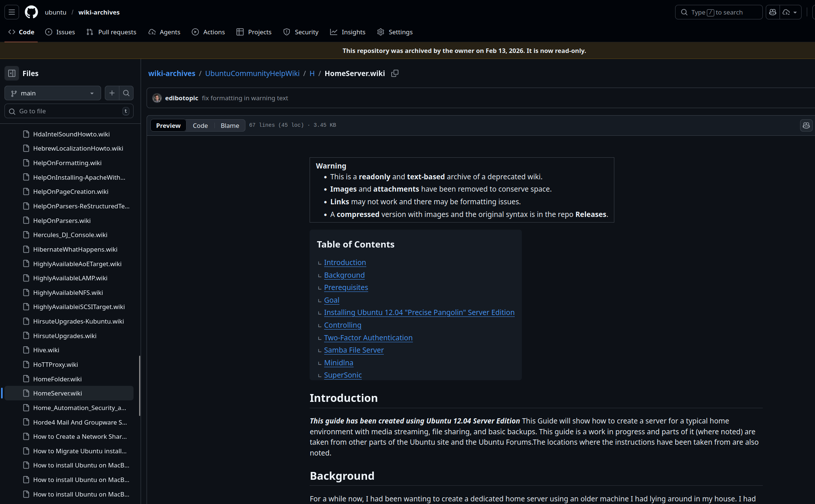
Task: Open the UbuntuCommunityHelpWiki breadcrumb link
Action: pos(252,73)
